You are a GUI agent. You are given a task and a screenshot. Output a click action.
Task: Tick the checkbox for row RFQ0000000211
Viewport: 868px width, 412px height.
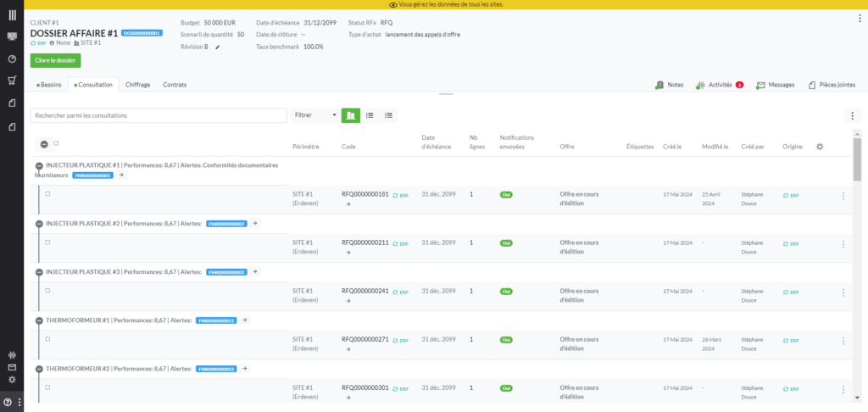[x=47, y=242]
